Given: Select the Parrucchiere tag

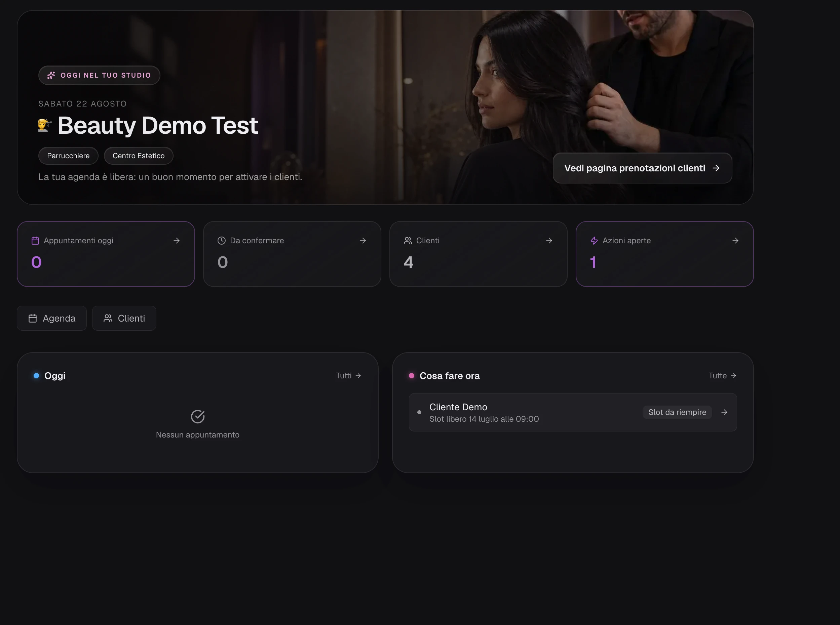Looking at the screenshot, I should pyautogui.click(x=69, y=156).
